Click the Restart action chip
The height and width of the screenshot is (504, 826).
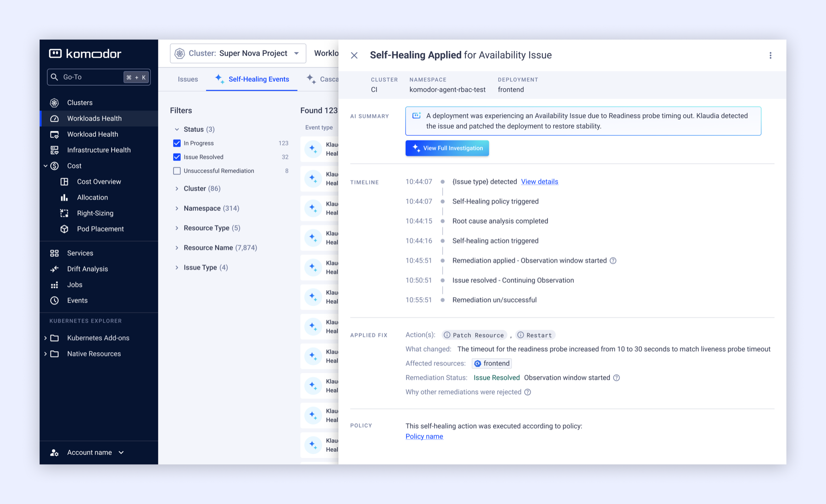click(535, 335)
